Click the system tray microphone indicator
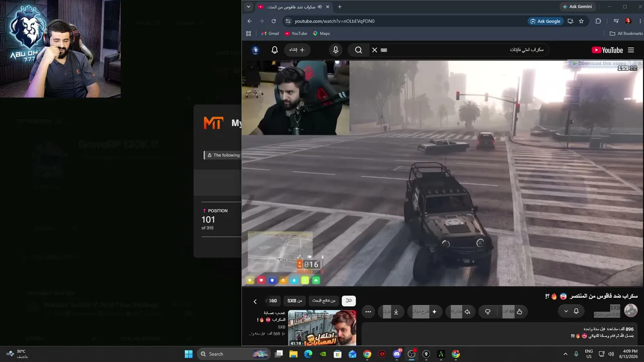644x362 pixels. point(576,354)
